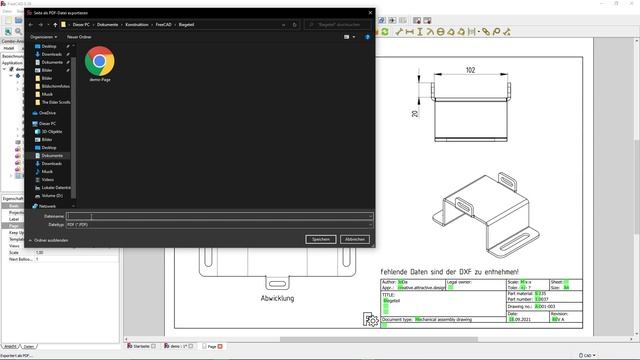Screen dimensions: 640x360
Task: Click Dieser PC in the address breadcrumb
Action: tap(81, 25)
